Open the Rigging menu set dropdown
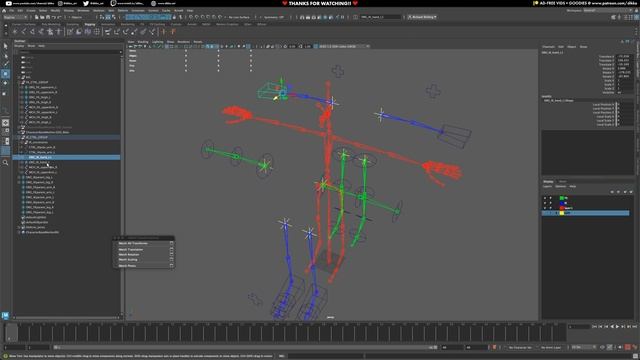The width and height of the screenshot is (640, 360). click(x=16, y=17)
